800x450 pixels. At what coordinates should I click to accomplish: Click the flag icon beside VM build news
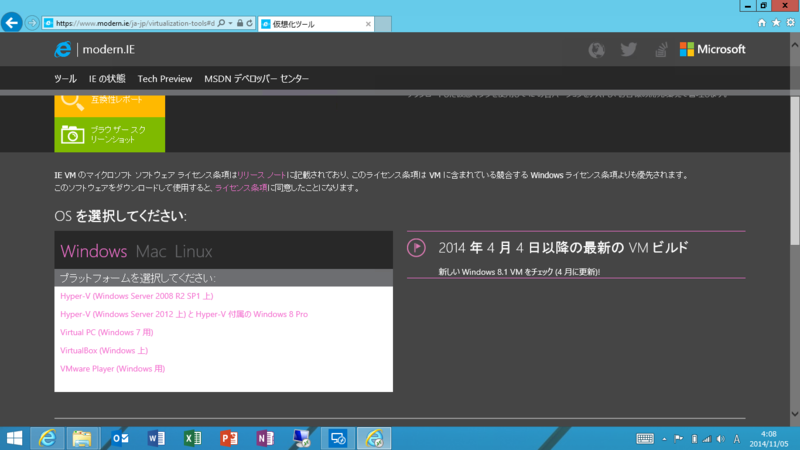click(x=416, y=248)
